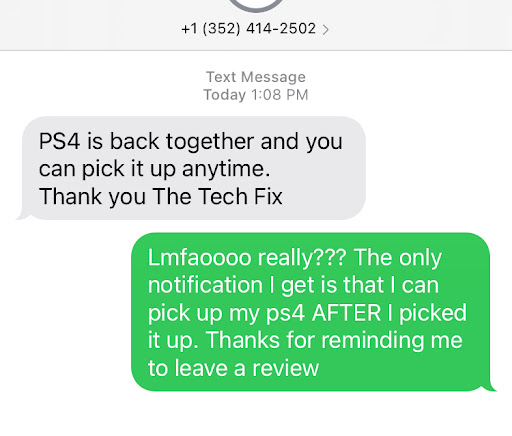Image resolution: width=512 pixels, height=436 pixels.
Task: Click "Thank you The Tech Fix" signature line
Action: click(x=161, y=196)
